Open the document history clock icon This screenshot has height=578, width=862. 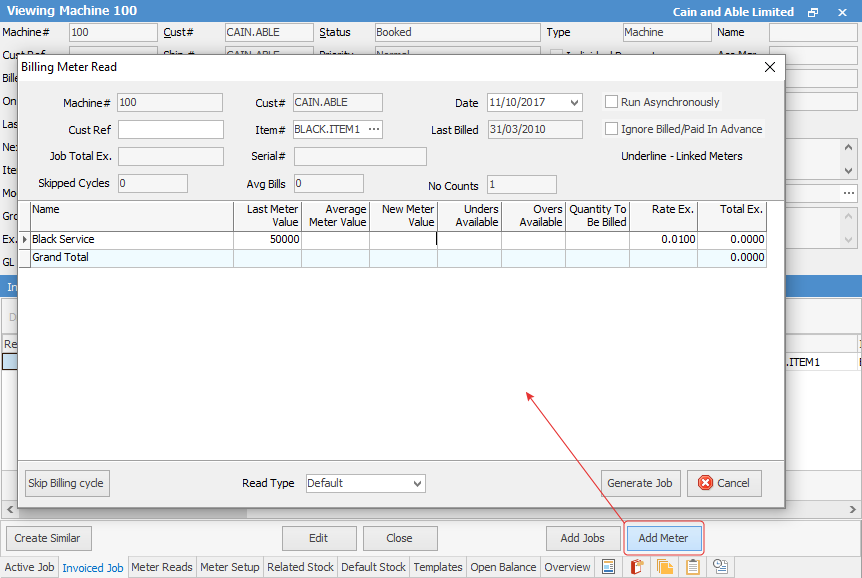(721, 566)
